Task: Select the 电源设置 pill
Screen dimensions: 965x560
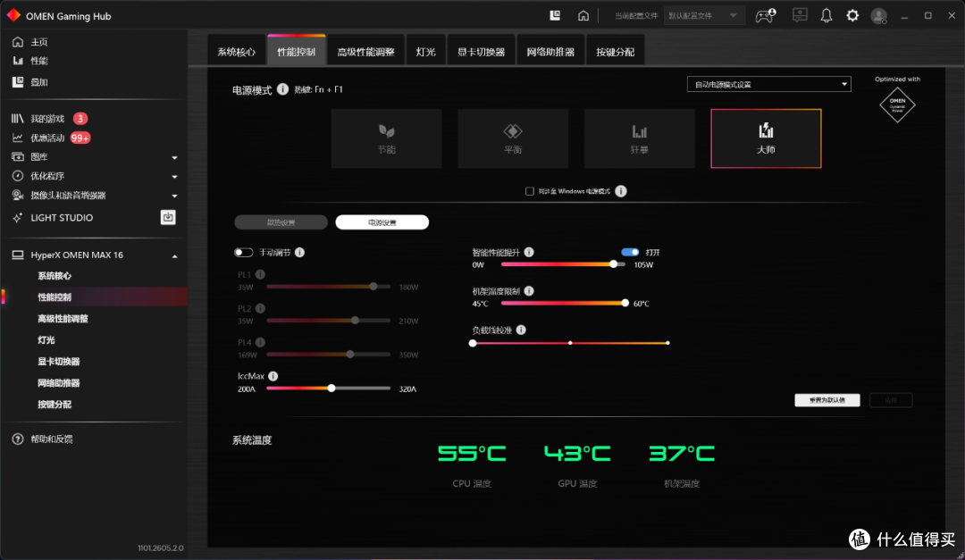Action: click(x=382, y=222)
